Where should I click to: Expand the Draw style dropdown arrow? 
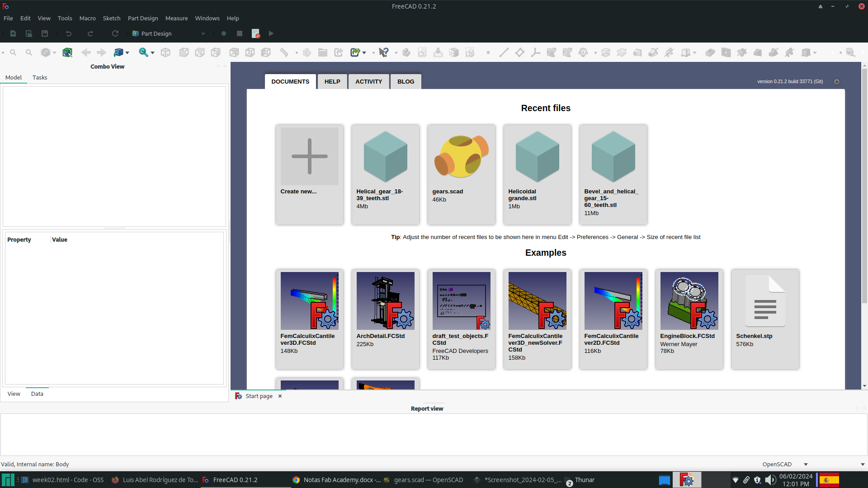coord(55,53)
